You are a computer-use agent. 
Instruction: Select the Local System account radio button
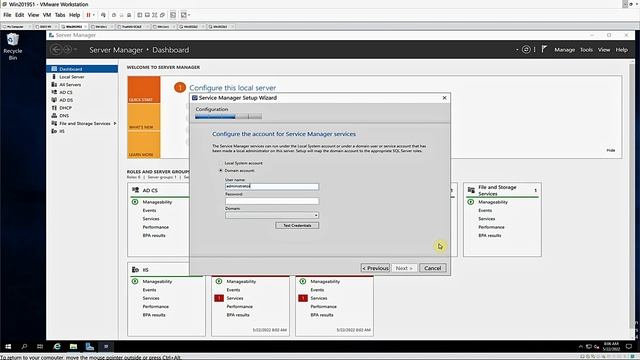(221, 163)
